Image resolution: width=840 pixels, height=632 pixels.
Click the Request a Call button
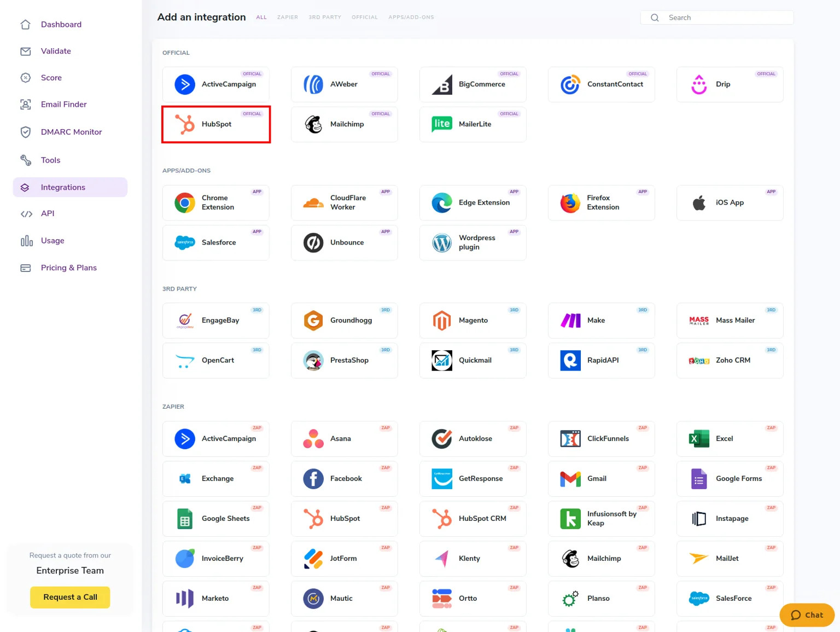coord(70,597)
